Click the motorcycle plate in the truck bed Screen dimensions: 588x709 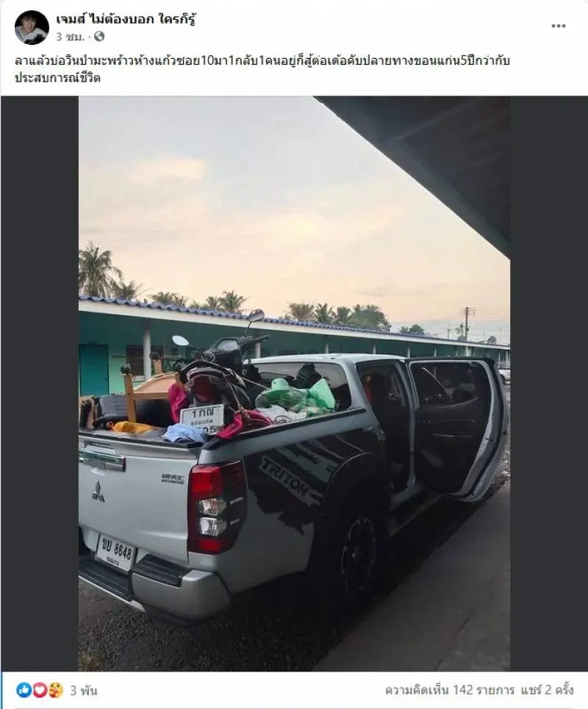point(202,420)
